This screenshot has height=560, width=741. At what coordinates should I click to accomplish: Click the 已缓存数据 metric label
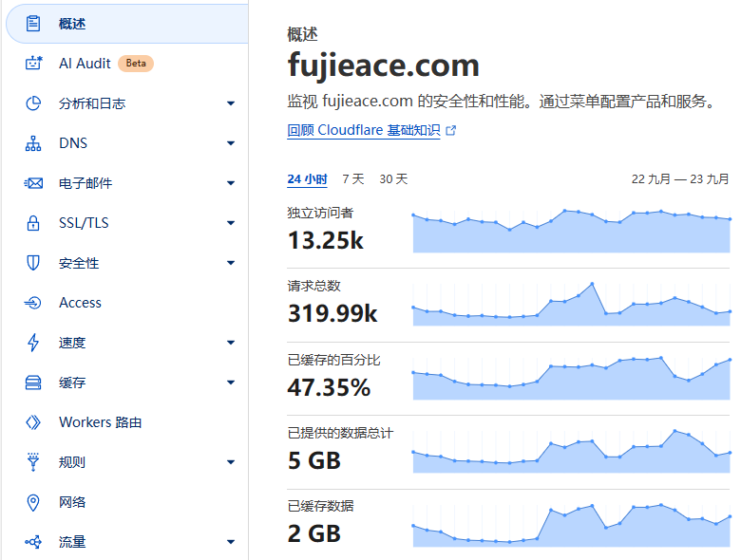(x=320, y=507)
